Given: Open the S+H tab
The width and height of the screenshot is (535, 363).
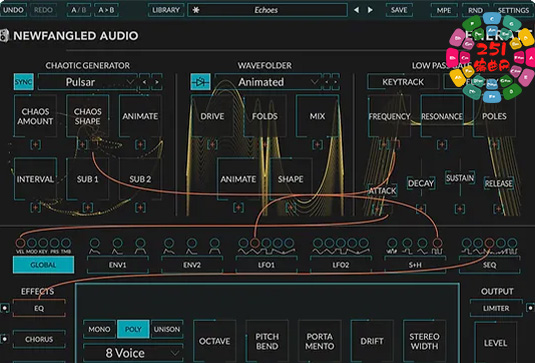Looking at the screenshot, I should point(415,265).
